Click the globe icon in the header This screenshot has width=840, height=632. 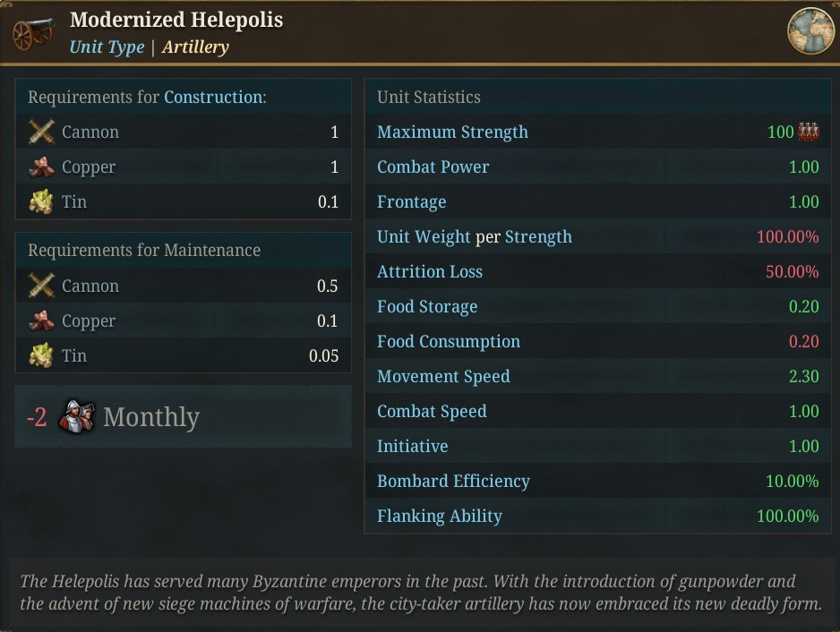coord(810,30)
